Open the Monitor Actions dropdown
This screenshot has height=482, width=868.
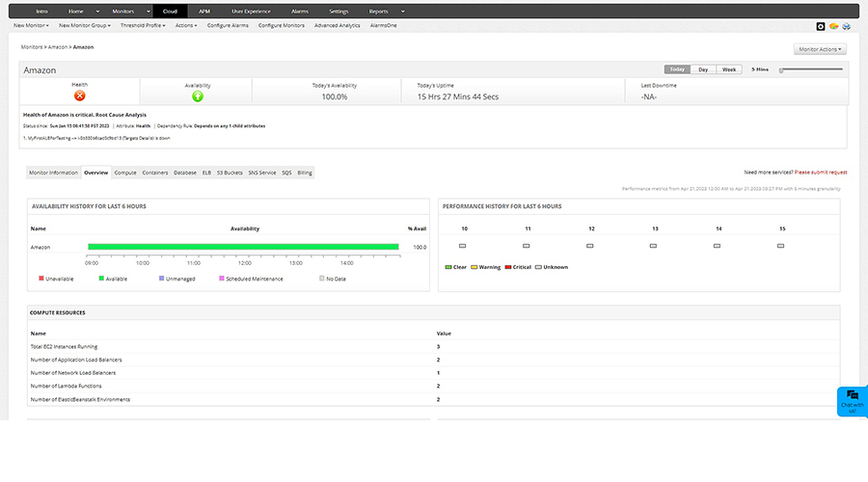coord(820,49)
